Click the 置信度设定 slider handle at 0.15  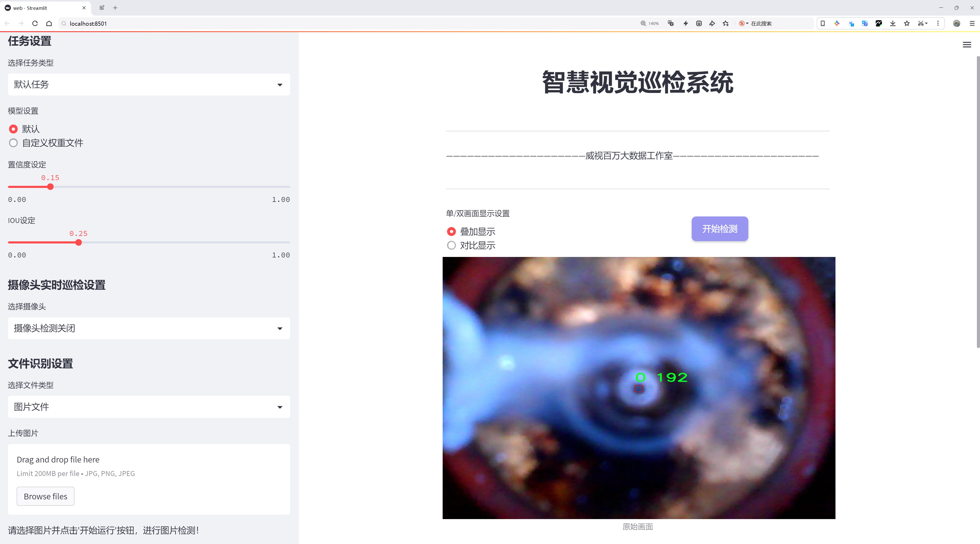click(50, 187)
